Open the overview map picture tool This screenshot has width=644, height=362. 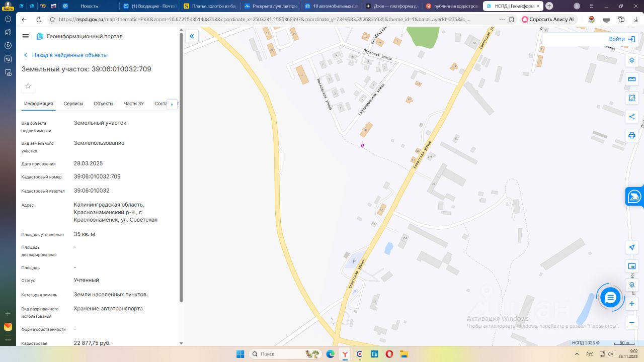(632, 266)
